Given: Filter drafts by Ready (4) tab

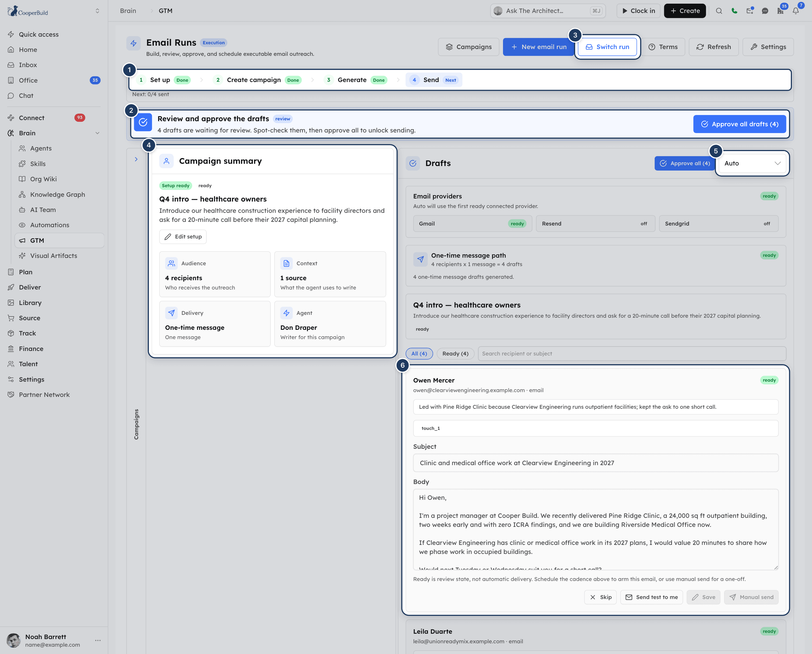Looking at the screenshot, I should (x=455, y=353).
